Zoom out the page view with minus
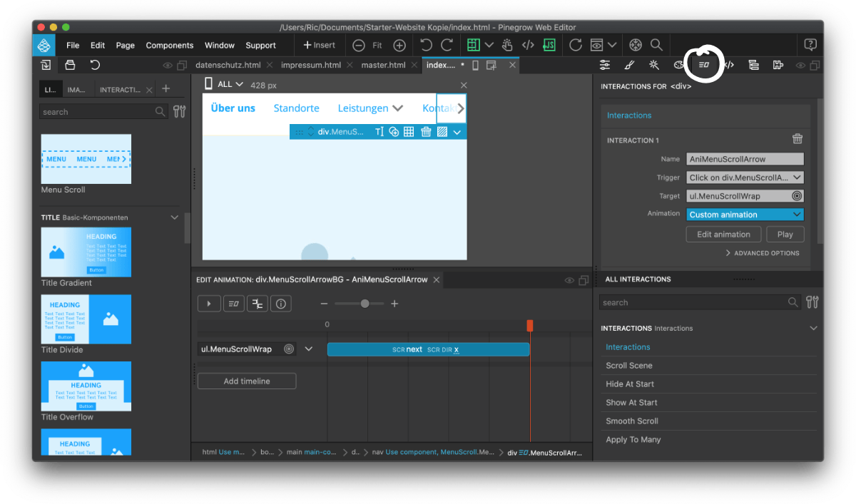This screenshot has width=856, height=504. [x=359, y=45]
